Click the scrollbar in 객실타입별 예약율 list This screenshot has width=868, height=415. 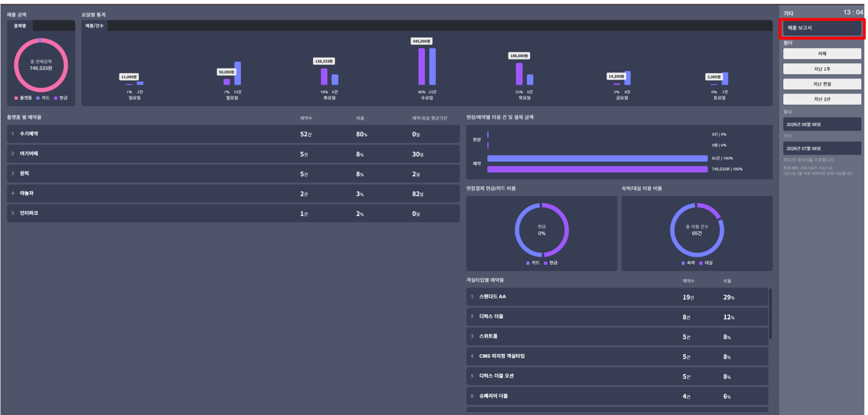[x=770, y=314]
